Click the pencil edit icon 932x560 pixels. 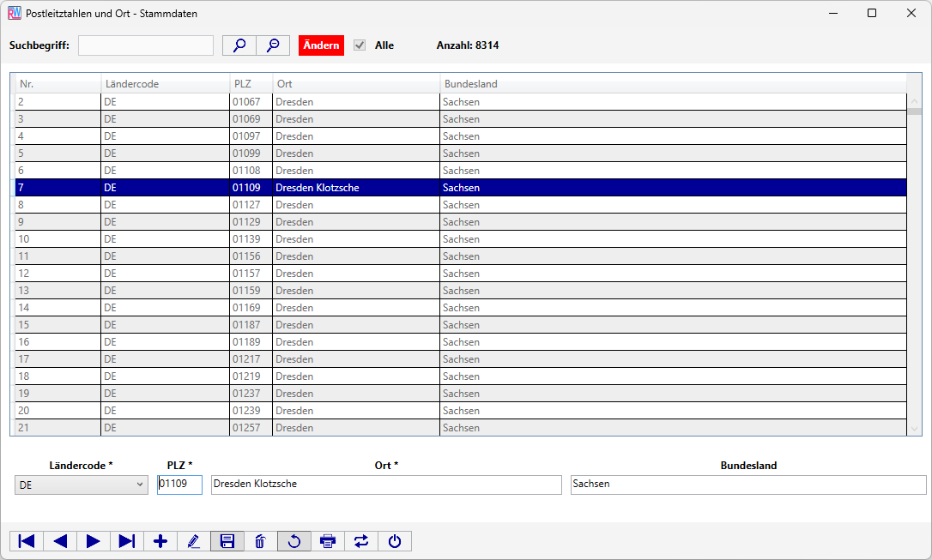[194, 541]
